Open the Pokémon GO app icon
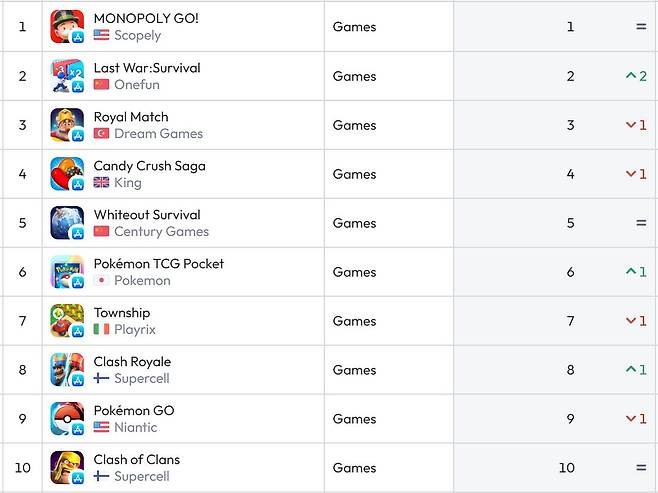This screenshot has height=493, width=658. click(x=67, y=419)
